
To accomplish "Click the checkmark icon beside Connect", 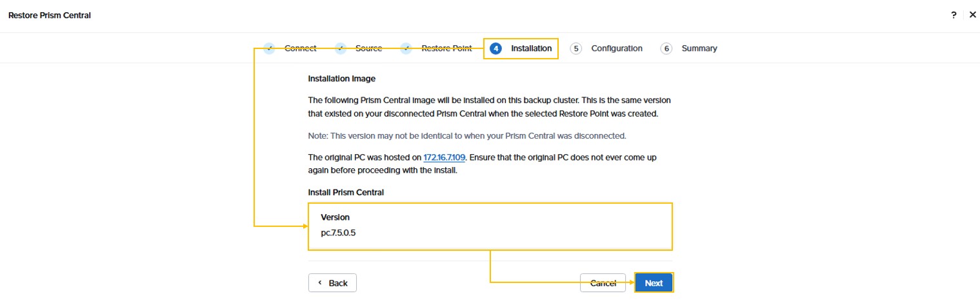I will click(270, 48).
